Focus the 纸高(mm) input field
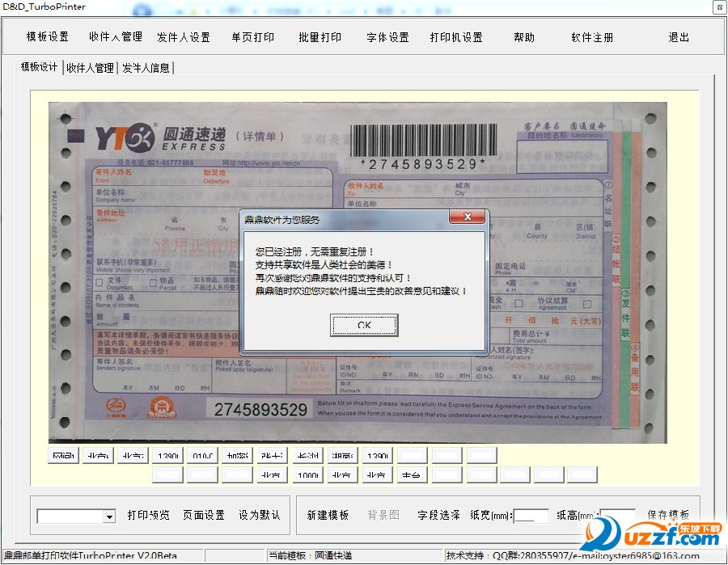This screenshot has height=565, width=728. 618,516
